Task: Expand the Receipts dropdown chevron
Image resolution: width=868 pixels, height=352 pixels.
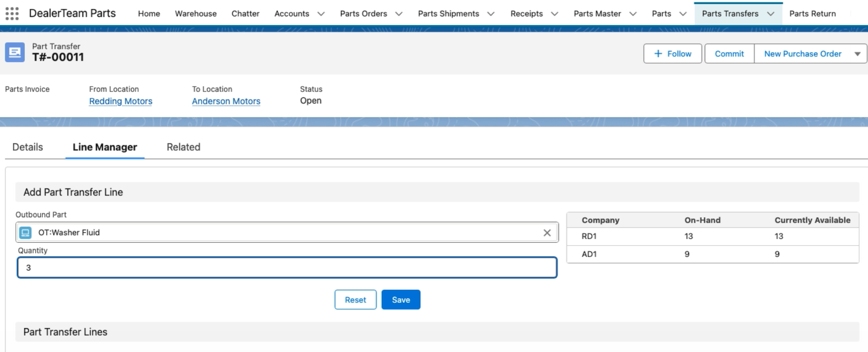Action: (554, 14)
